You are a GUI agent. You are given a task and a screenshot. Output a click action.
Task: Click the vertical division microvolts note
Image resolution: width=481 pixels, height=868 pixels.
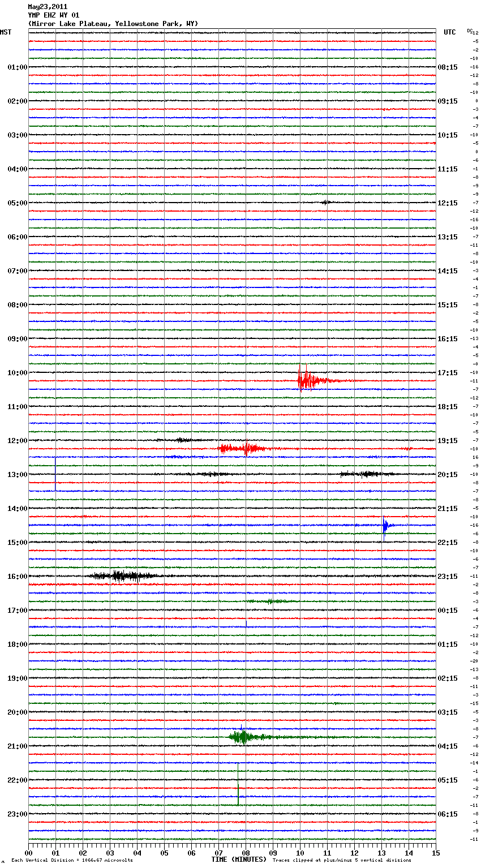pos(72,860)
